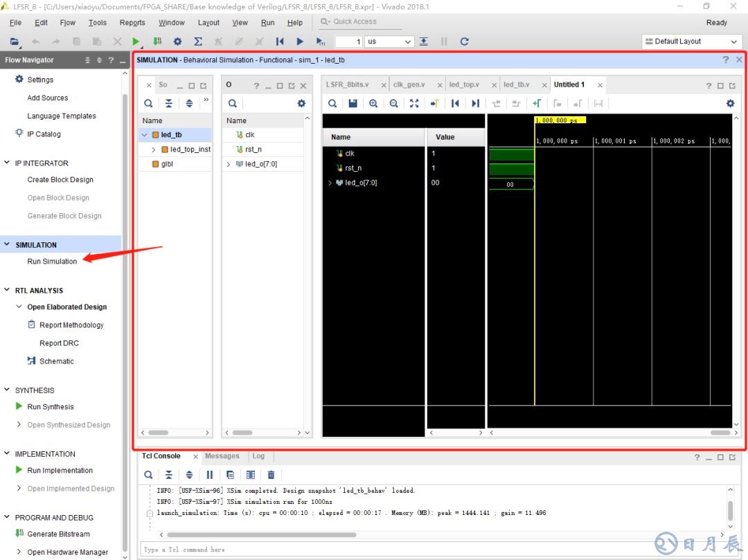
Task: Click Run Synthesis in Flow Navigator
Action: pos(51,407)
